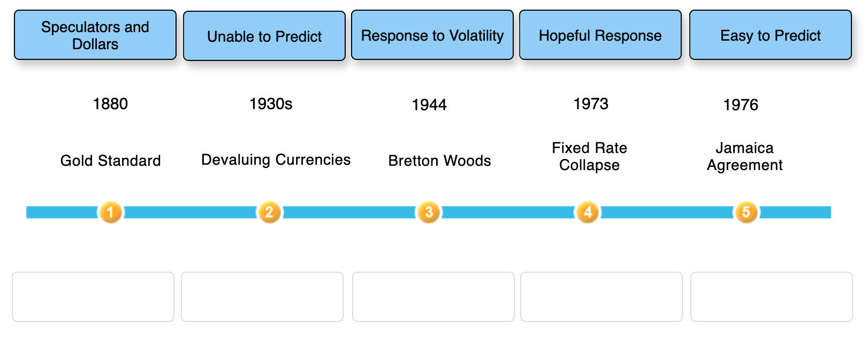
Task: Click the answer box beneath Bretton Woods
Action: click(x=433, y=297)
